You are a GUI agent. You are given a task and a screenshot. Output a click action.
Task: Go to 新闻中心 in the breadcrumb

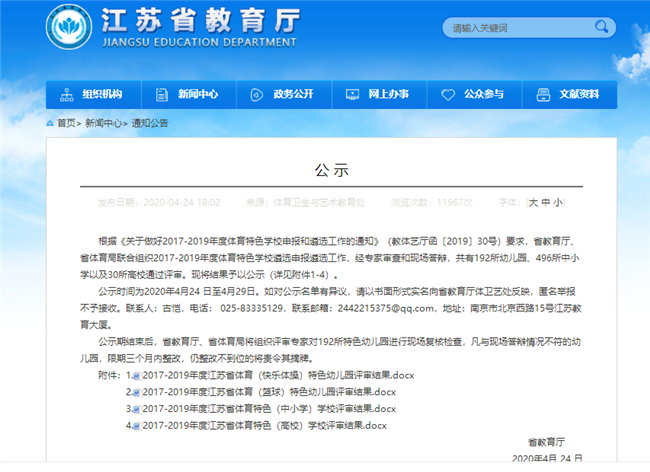(x=103, y=123)
